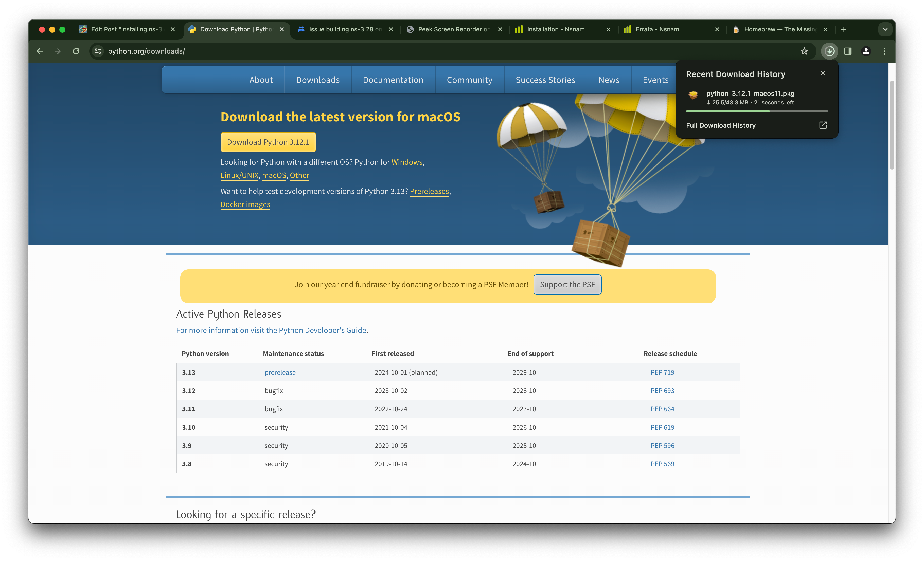Close the Recent Download History popup

point(823,73)
